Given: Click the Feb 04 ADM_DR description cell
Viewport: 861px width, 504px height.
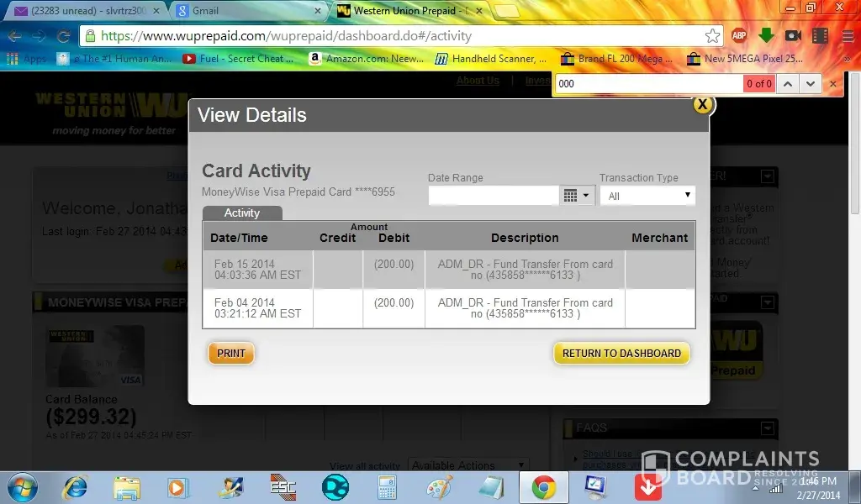Looking at the screenshot, I should 525,308.
